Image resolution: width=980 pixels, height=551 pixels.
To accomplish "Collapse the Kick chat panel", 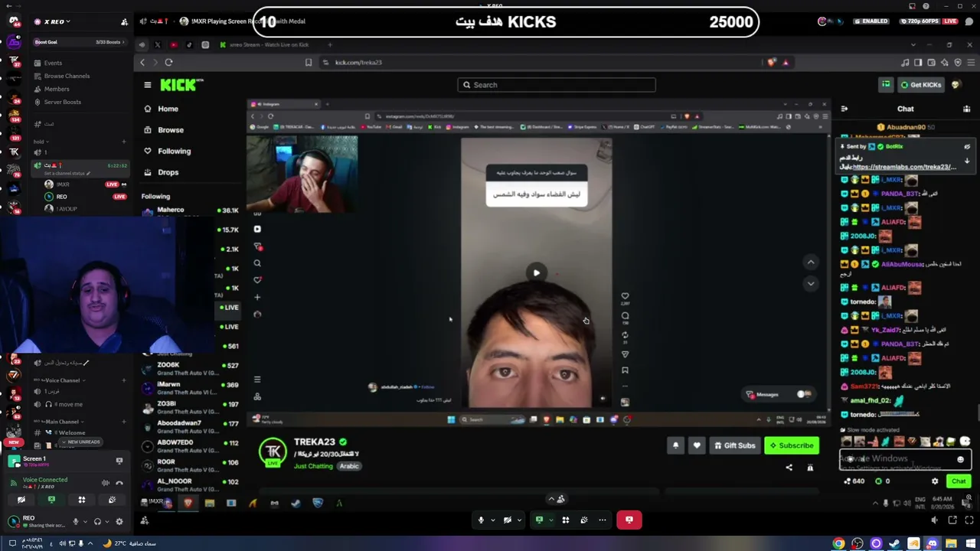I will (844, 109).
